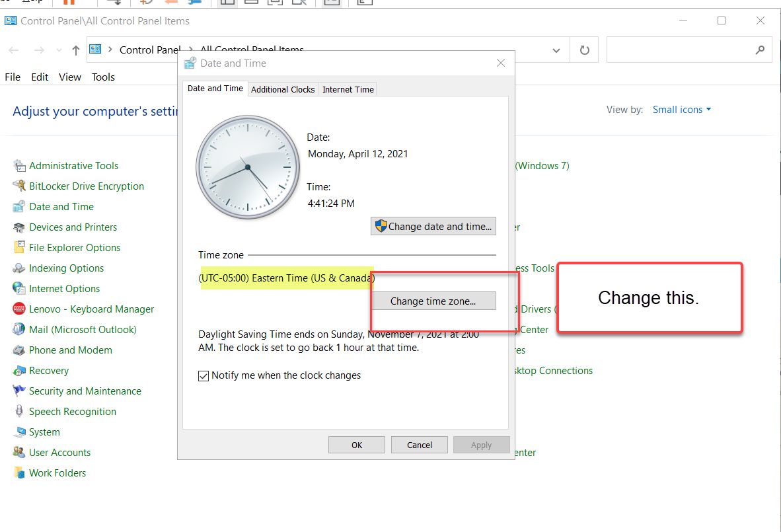
Task: Open Security and Maintenance flag icon
Action: [x=19, y=391]
